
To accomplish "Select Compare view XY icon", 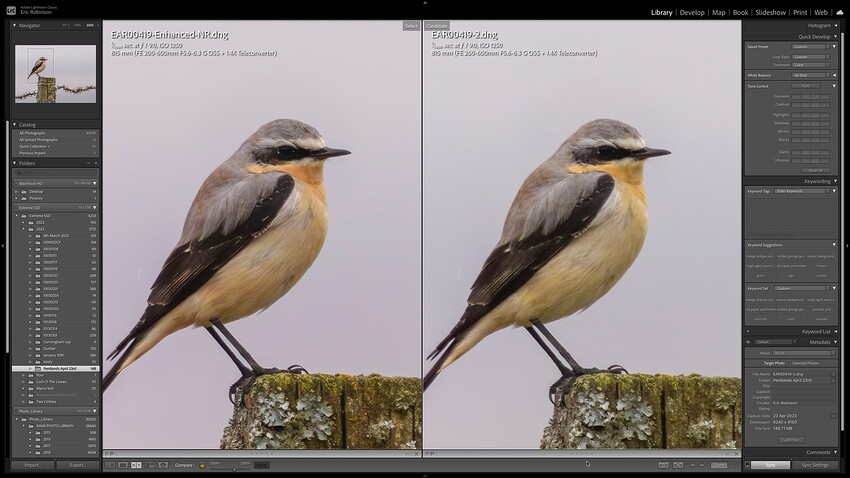I will click(136, 465).
